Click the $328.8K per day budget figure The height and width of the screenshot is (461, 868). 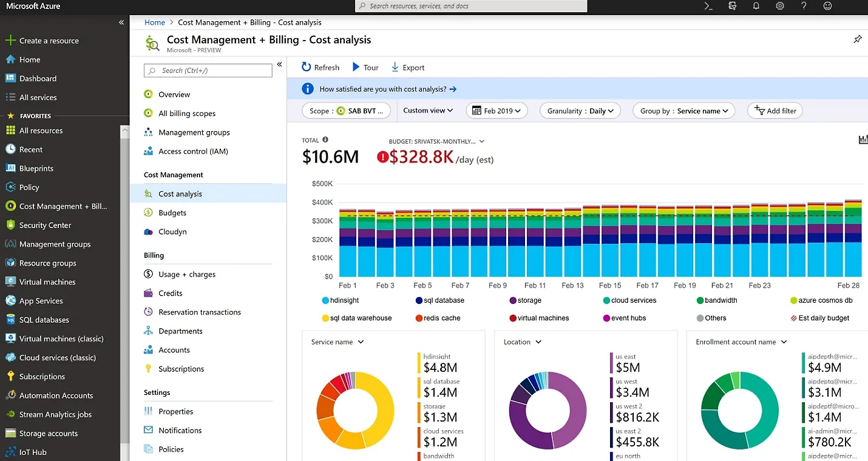pyautogui.click(x=421, y=157)
